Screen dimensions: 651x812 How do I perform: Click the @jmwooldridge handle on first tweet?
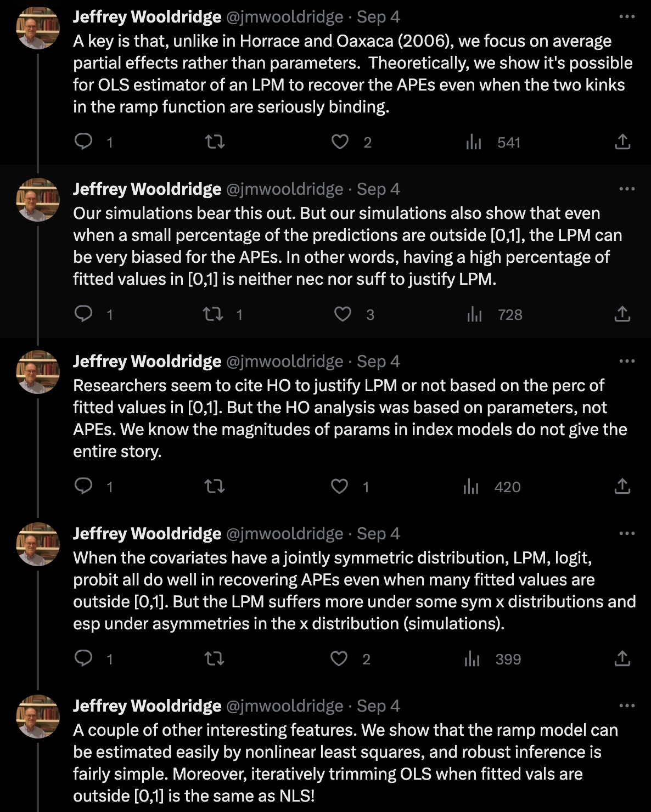[284, 17]
